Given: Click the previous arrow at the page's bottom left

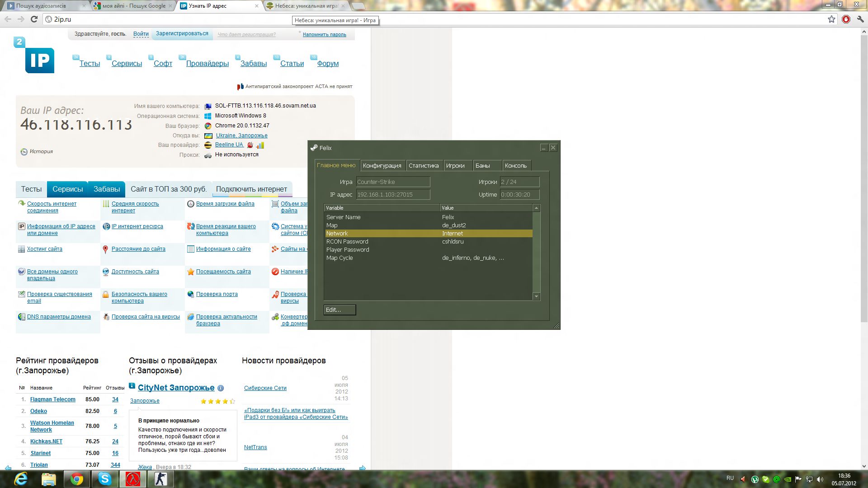Looking at the screenshot, I should tap(8, 468).
